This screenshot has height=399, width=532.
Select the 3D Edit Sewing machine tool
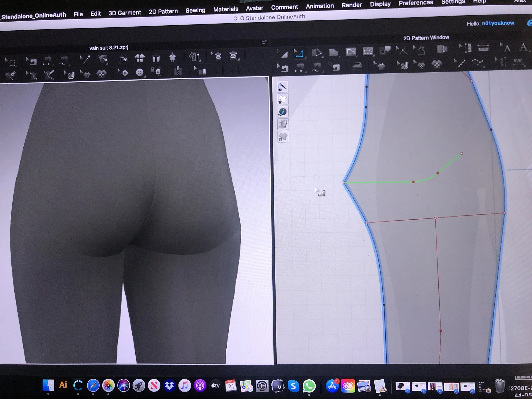(x=31, y=61)
